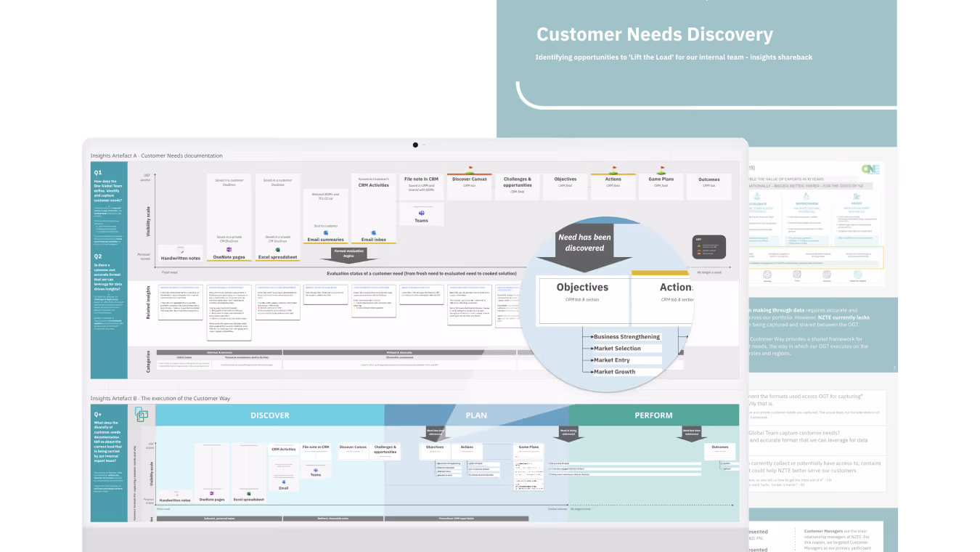This screenshot has height=552, width=980.
Task: Click the Outlook icon on the Email inbox card
Action: point(372,232)
